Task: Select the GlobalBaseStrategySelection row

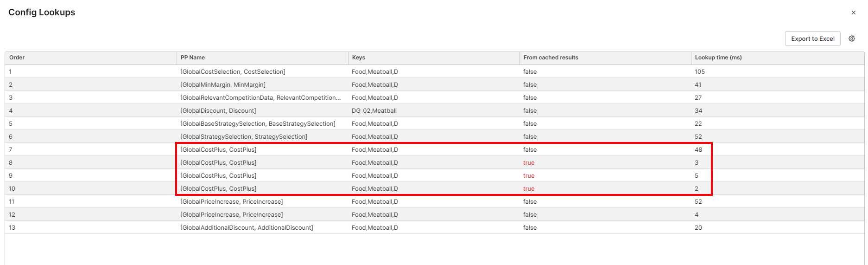Action: [258, 123]
